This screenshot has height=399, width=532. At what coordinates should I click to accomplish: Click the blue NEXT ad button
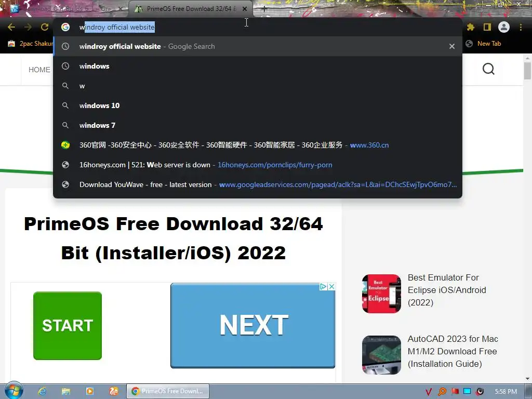pyautogui.click(x=253, y=325)
